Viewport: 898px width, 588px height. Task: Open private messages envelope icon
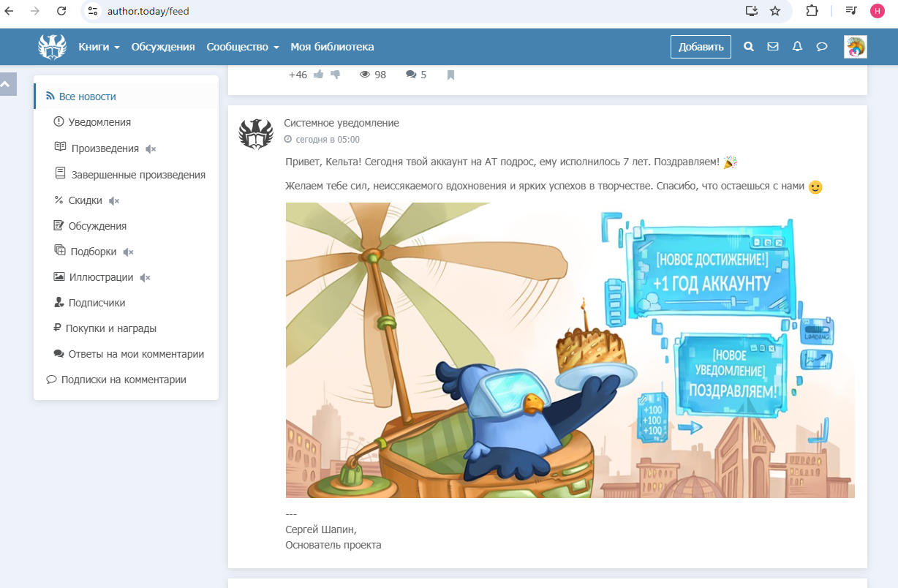(x=773, y=47)
